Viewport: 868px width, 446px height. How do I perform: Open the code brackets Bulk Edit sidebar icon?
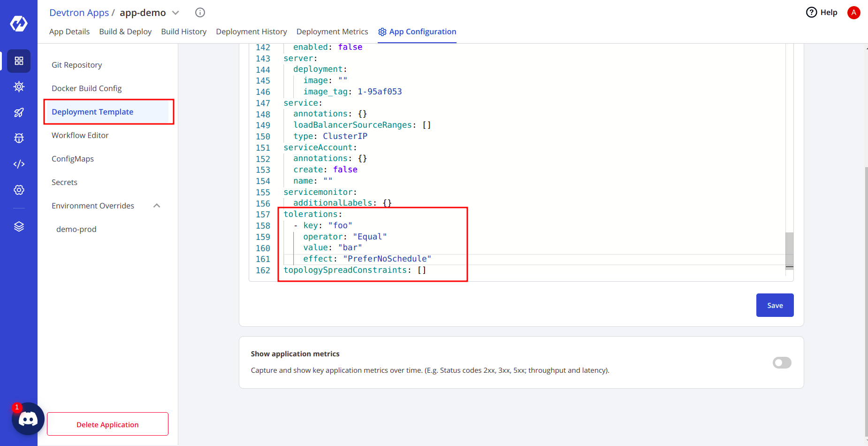pos(19,164)
